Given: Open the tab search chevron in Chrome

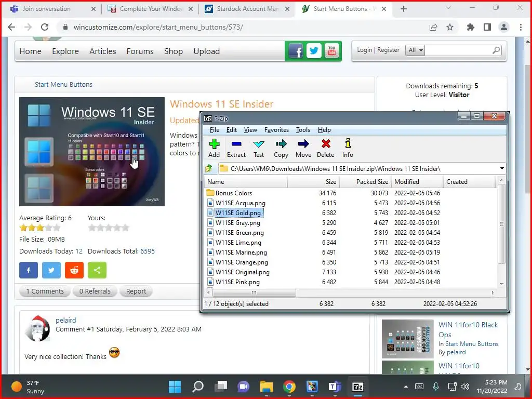Looking at the screenshot, I should (448, 8).
